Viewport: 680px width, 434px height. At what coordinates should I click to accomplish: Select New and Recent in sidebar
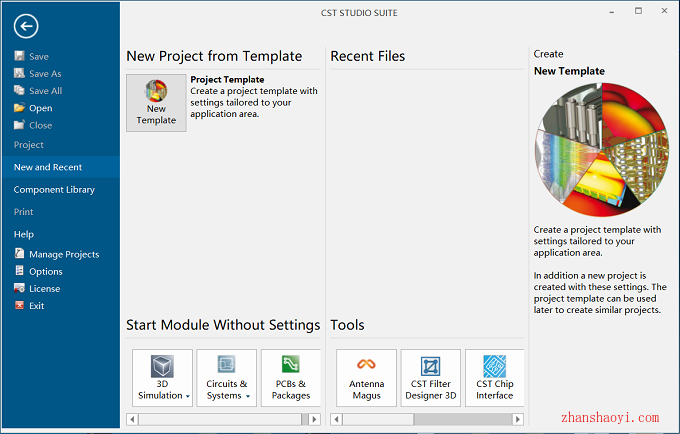(x=61, y=167)
